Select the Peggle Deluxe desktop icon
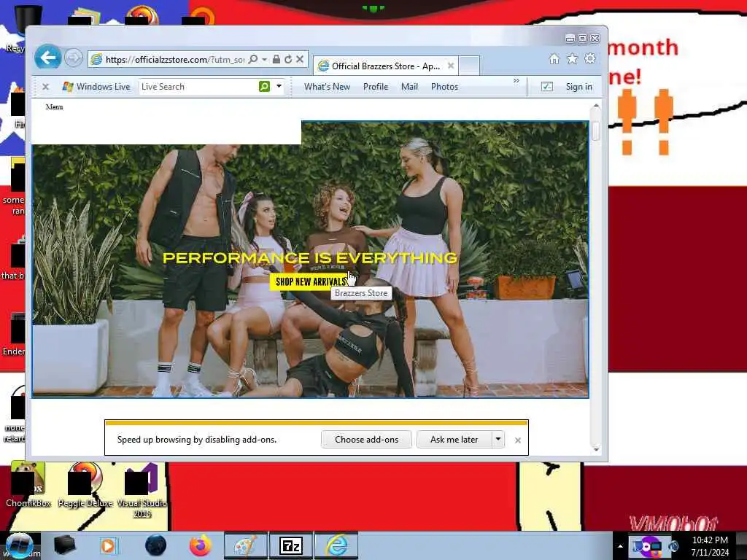The height and width of the screenshot is (560, 747). tap(85, 485)
